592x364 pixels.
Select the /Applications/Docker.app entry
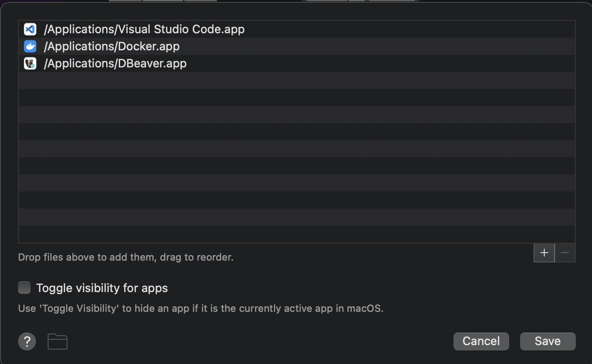[x=112, y=46]
